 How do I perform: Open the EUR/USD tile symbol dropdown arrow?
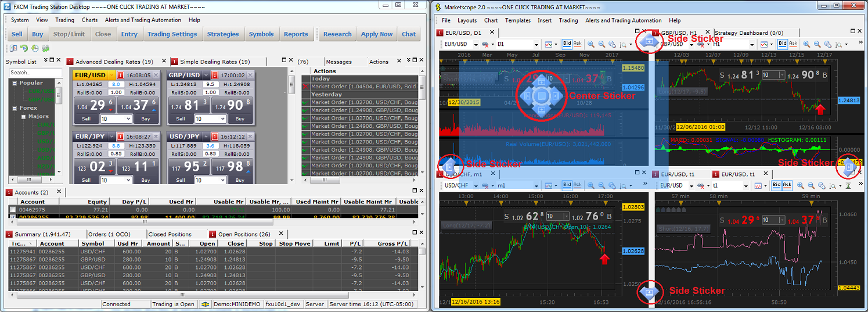pos(111,75)
